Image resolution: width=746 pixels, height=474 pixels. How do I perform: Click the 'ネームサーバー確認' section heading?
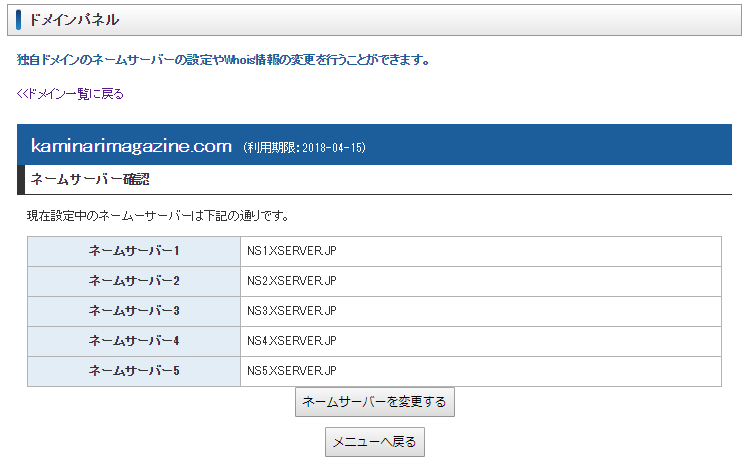point(90,180)
